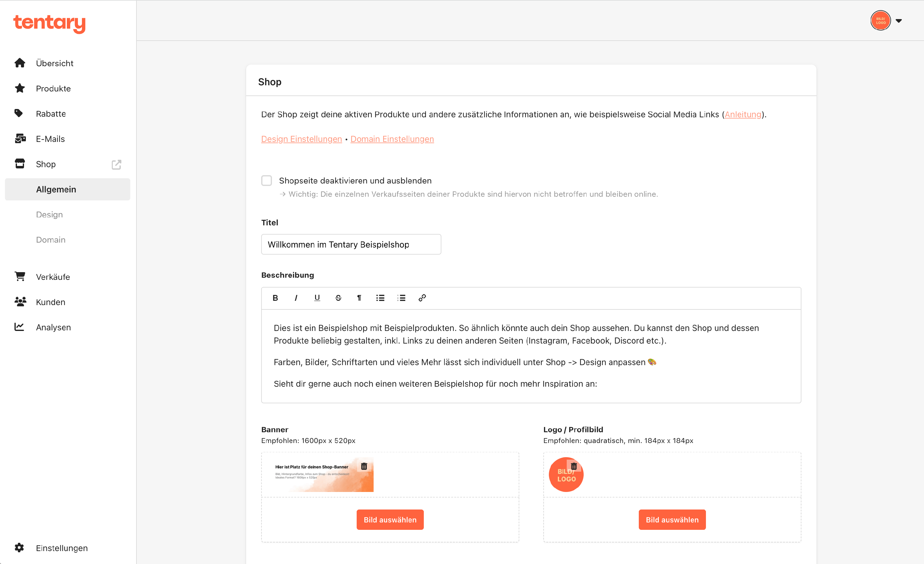Click "Bild auswählen" under Banner
This screenshot has height=564, width=924.
390,520
